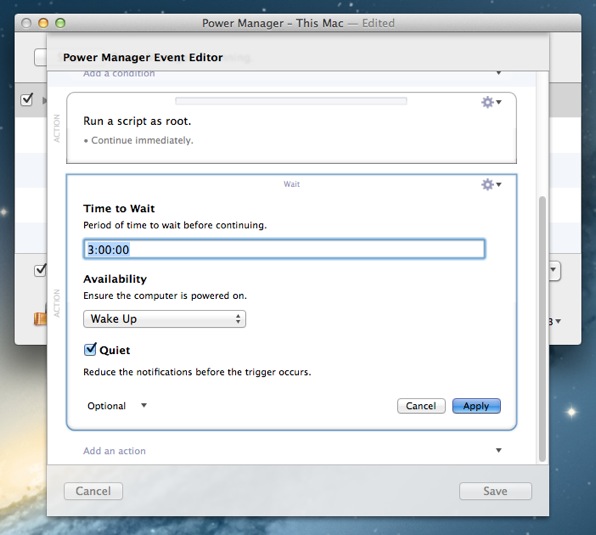Viewport: 596px width, 535px height.
Task: Click the Time to Wait heading
Action: tap(119, 208)
